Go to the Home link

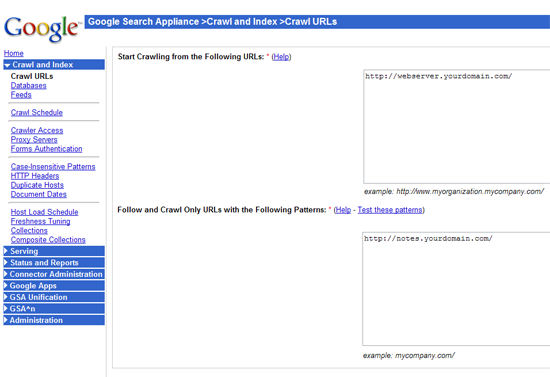14,53
